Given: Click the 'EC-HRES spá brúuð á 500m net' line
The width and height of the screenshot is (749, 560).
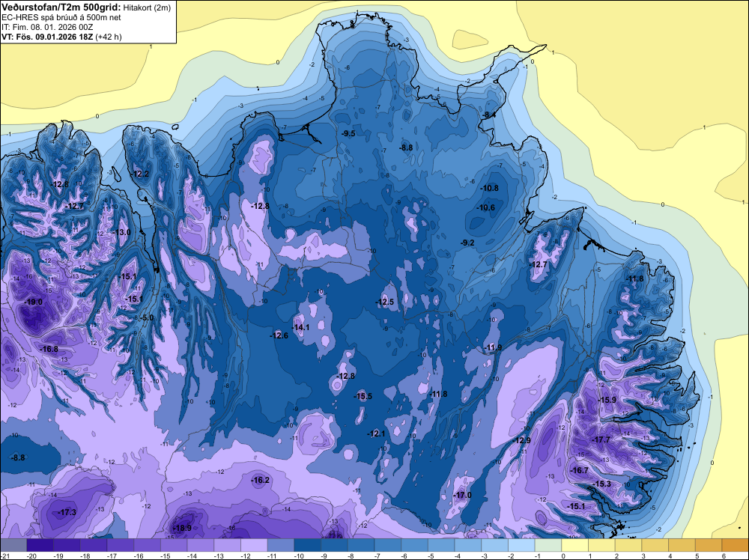Looking at the screenshot, I should coord(61,17).
